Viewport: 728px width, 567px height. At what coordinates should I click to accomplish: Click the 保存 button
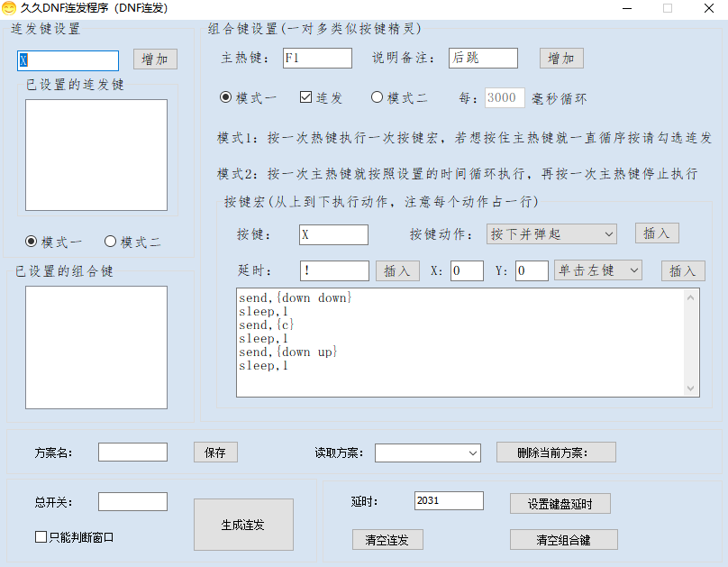pos(215,453)
